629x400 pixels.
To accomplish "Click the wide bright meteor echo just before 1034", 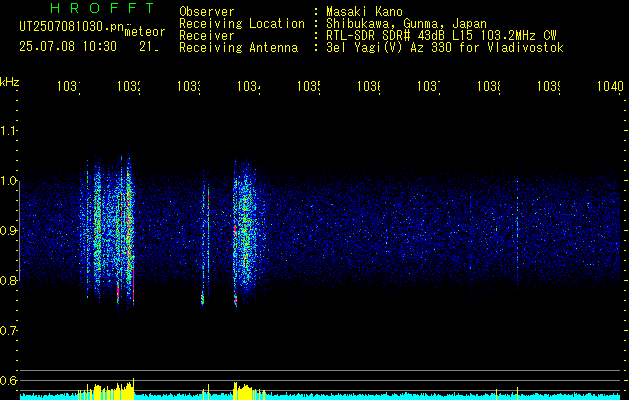I will 246,233.
